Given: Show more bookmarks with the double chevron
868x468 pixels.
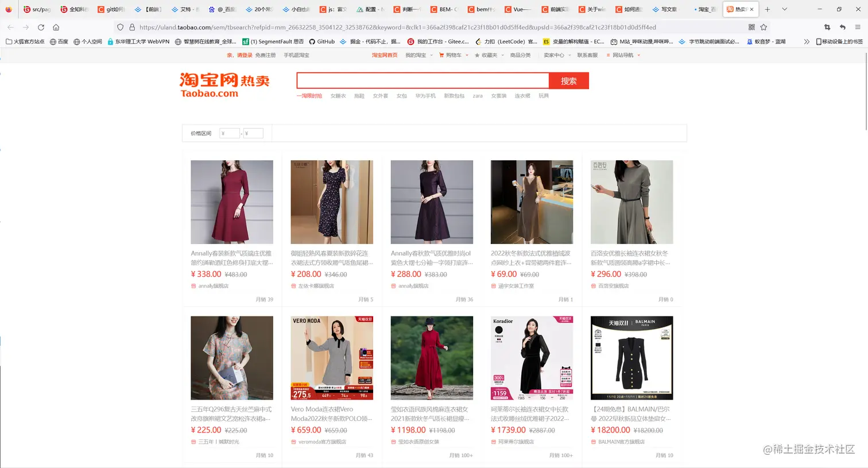Looking at the screenshot, I should (x=807, y=41).
